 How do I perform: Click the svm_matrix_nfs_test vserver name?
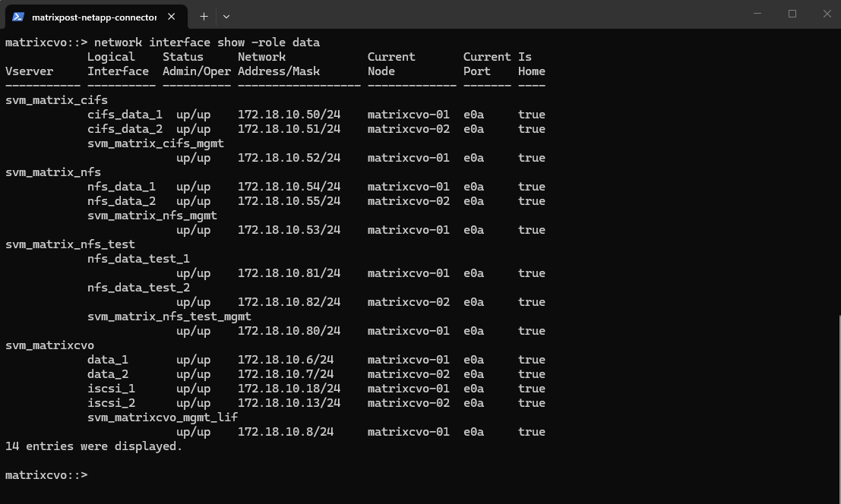70,244
